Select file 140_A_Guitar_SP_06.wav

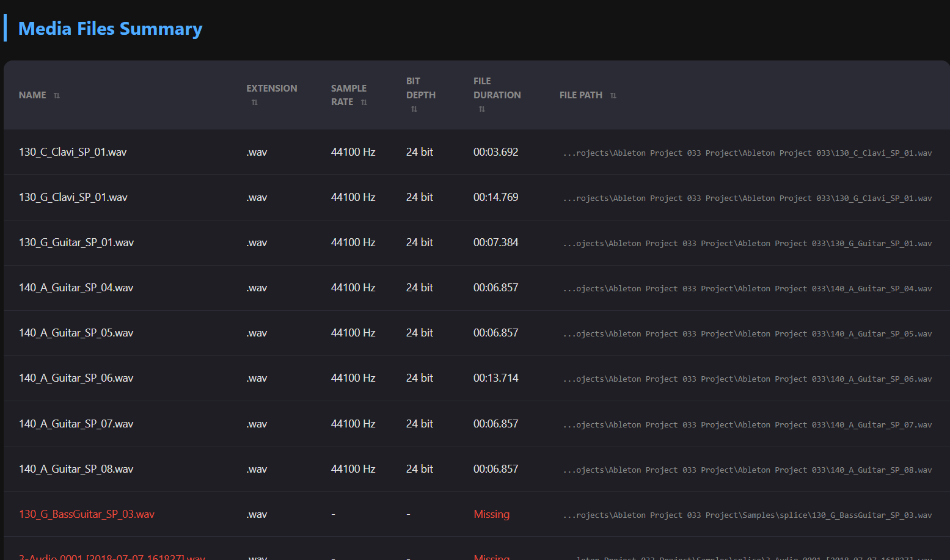(x=76, y=378)
